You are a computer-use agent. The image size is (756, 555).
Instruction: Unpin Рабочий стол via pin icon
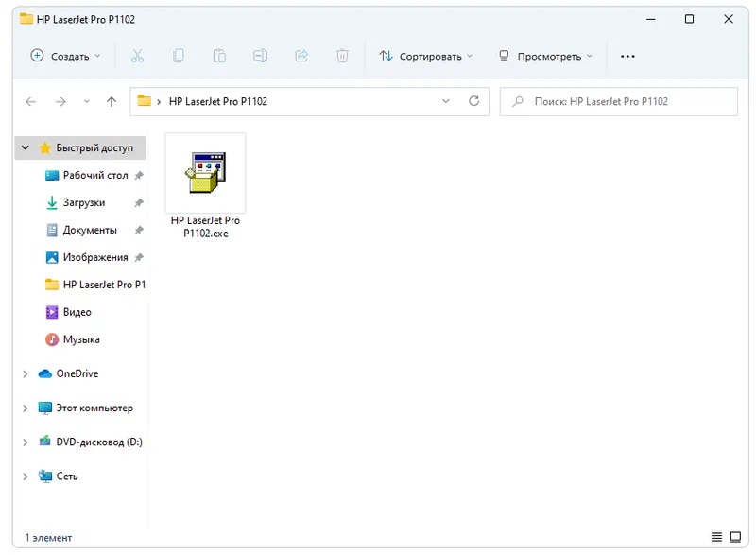click(139, 176)
